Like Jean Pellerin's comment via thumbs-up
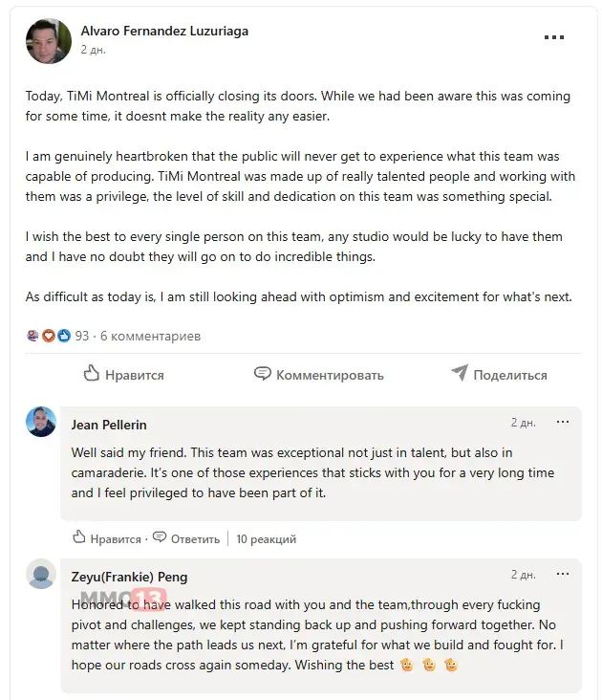602x700 pixels. 79,538
